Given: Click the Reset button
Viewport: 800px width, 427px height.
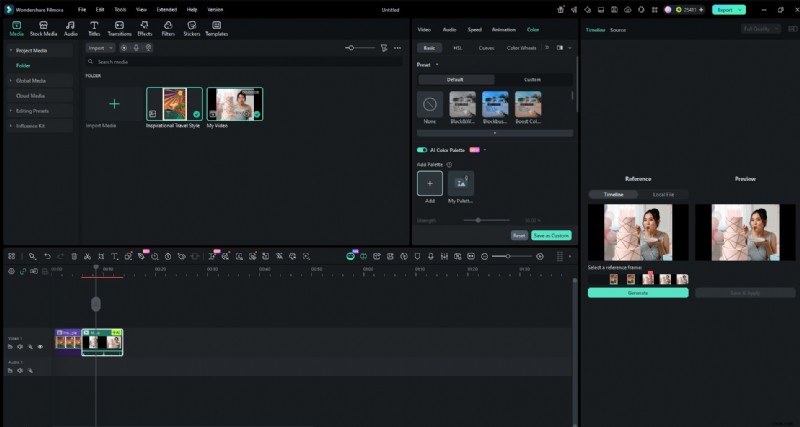Looking at the screenshot, I should pyautogui.click(x=519, y=236).
